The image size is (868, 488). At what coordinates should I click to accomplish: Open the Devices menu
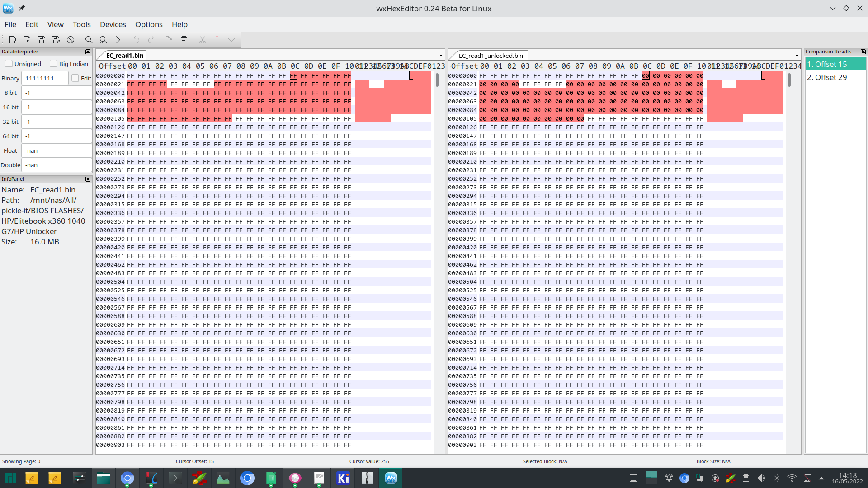pyautogui.click(x=113, y=24)
